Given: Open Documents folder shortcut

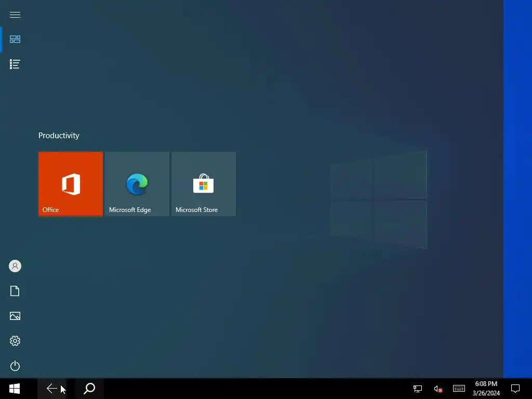Looking at the screenshot, I should click(x=15, y=291).
